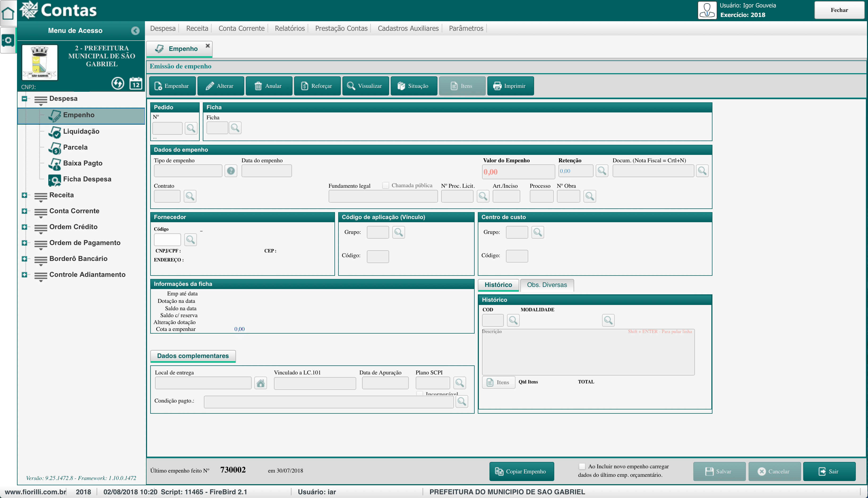Open Fornecedor código search magnifier
The height and width of the screenshot is (498, 868).
190,239
